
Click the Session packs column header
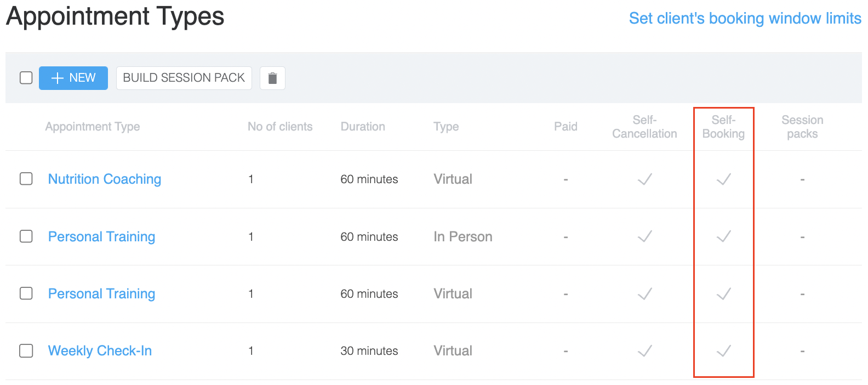pos(802,127)
